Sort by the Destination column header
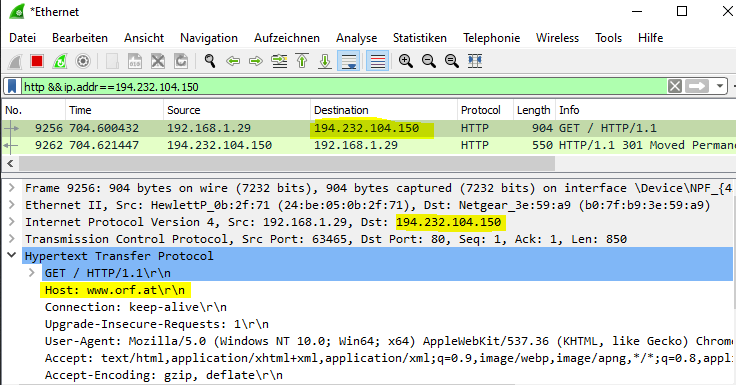 point(383,110)
